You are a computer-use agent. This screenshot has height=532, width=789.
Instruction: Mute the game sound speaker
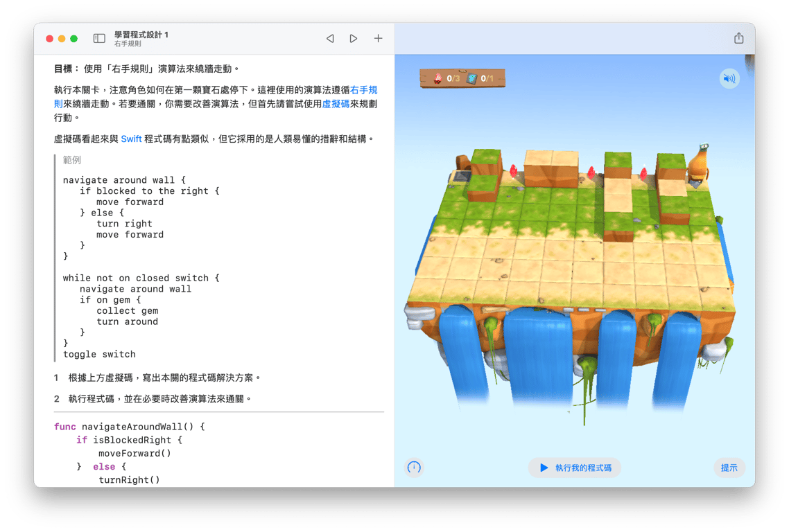pos(729,78)
